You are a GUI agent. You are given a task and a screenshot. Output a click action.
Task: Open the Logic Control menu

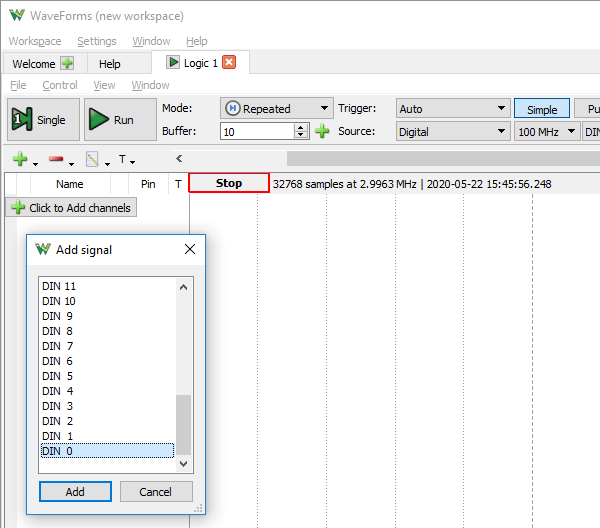point(60,85)
